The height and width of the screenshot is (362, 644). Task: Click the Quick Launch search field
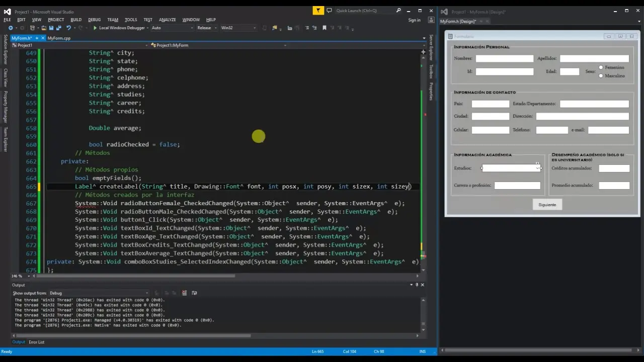(364, 11)
